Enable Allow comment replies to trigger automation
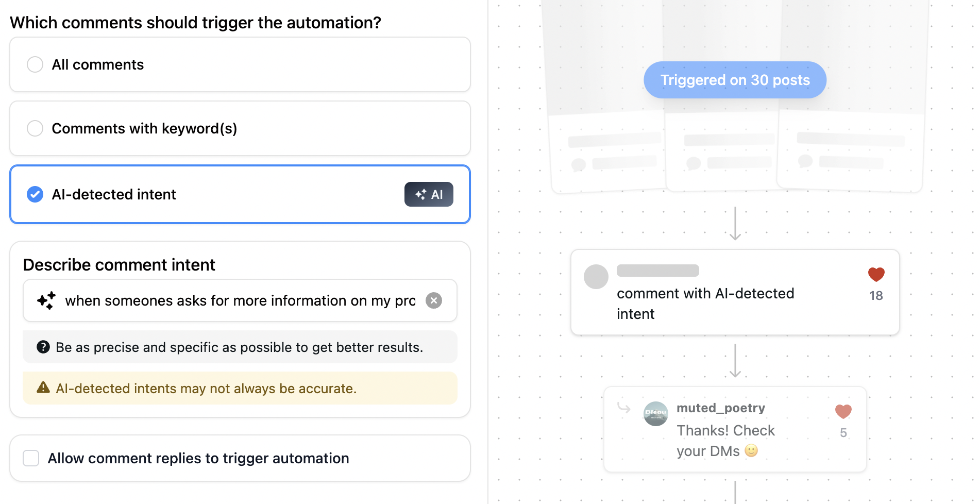980x504 pixels. pyautogui.click(x=31, y=458)
